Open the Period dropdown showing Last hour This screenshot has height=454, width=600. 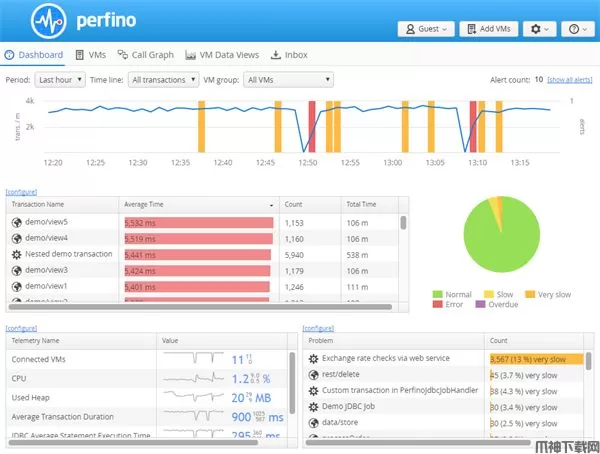point(59,79)
